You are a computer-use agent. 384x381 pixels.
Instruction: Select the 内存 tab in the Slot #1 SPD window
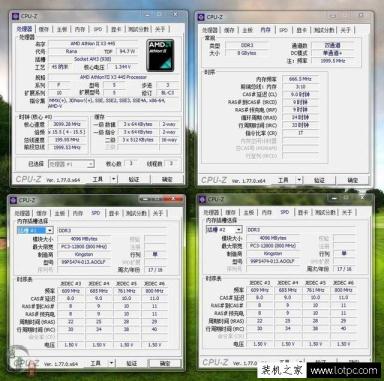78,213
